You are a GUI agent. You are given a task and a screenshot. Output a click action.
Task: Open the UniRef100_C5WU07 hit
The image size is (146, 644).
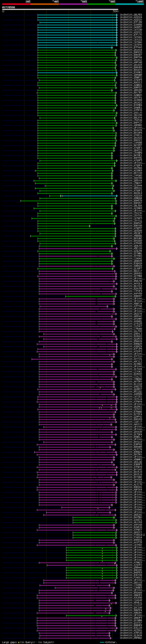[131, 183]
